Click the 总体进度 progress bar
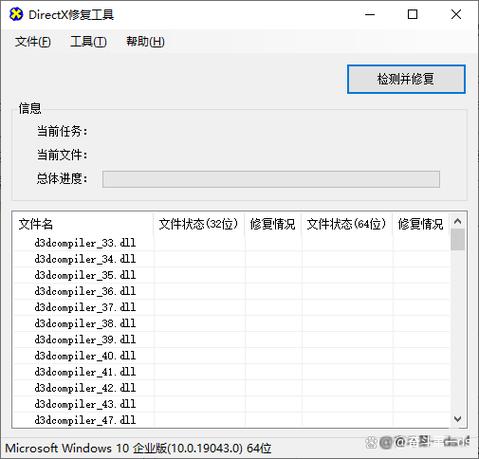Image resolution: width=479 pixels, height=459 pixels. tap(271, 179)
